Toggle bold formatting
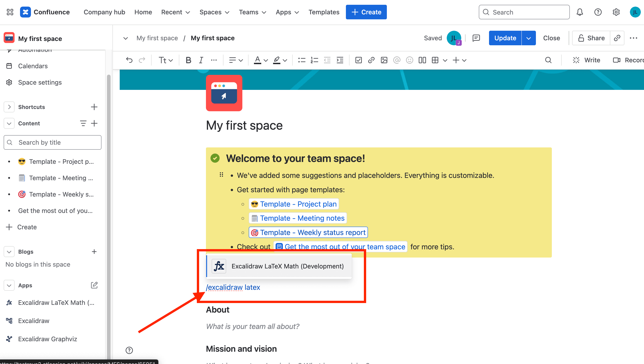The width and height of the screenshot is (644, 364). (x=188, y=60)
